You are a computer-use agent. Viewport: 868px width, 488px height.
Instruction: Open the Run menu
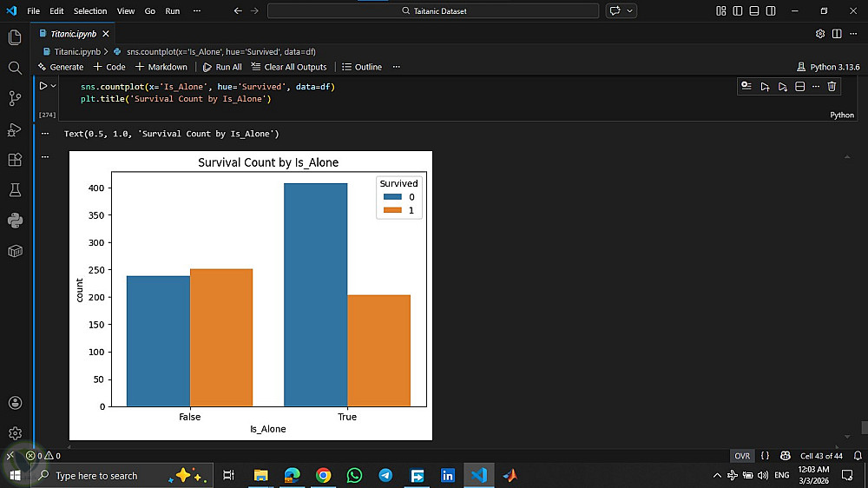[x=172, y=11]
